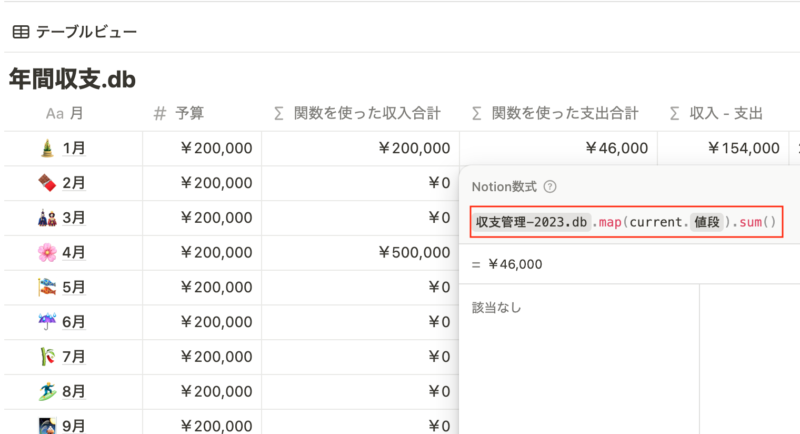Select the 8月 収入合計 cell ¥0
800x434 pixels.
[361, 391]
